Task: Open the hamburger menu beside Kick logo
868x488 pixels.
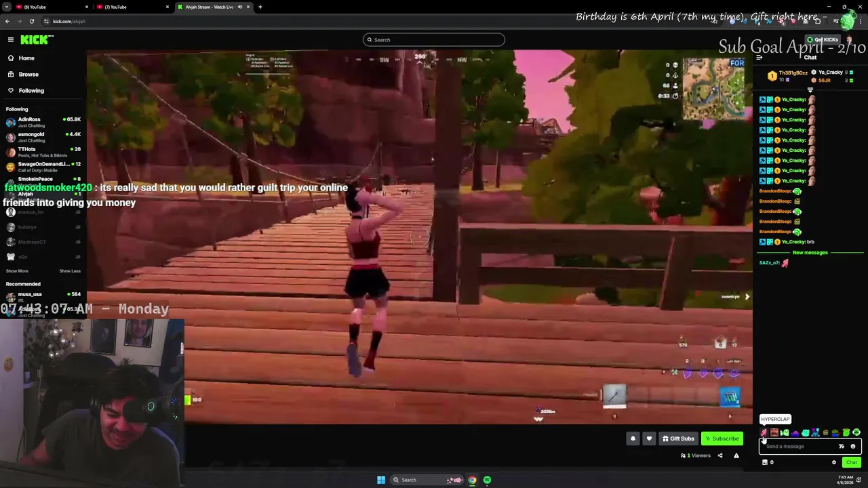Action: (10, 40)
